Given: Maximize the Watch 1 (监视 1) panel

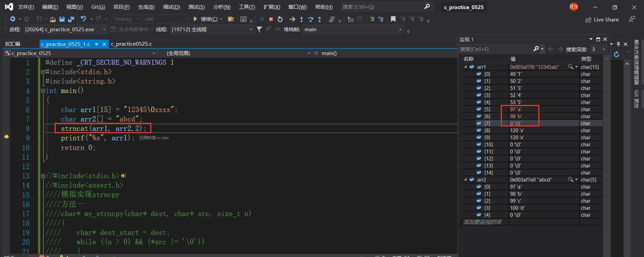Looking at the screenshot, I should tap(598, 39).
